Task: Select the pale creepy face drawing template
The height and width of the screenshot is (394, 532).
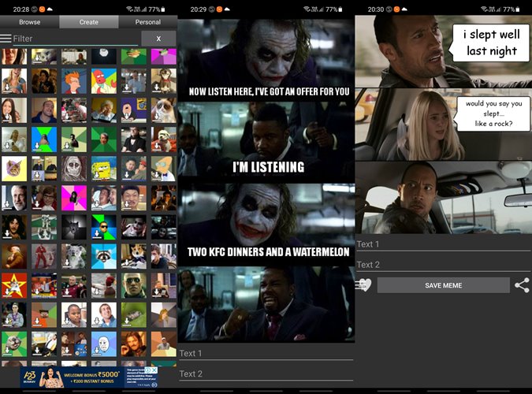Action: (74, 169)
